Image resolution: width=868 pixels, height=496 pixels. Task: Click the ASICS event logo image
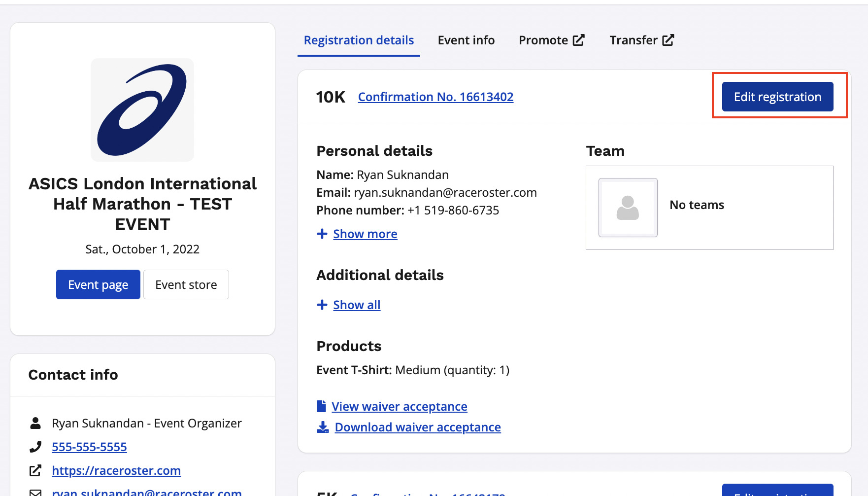142,110
